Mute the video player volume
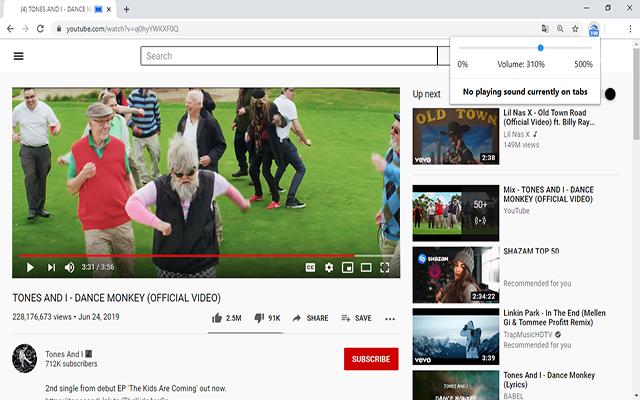 click(x=70, y=267)
